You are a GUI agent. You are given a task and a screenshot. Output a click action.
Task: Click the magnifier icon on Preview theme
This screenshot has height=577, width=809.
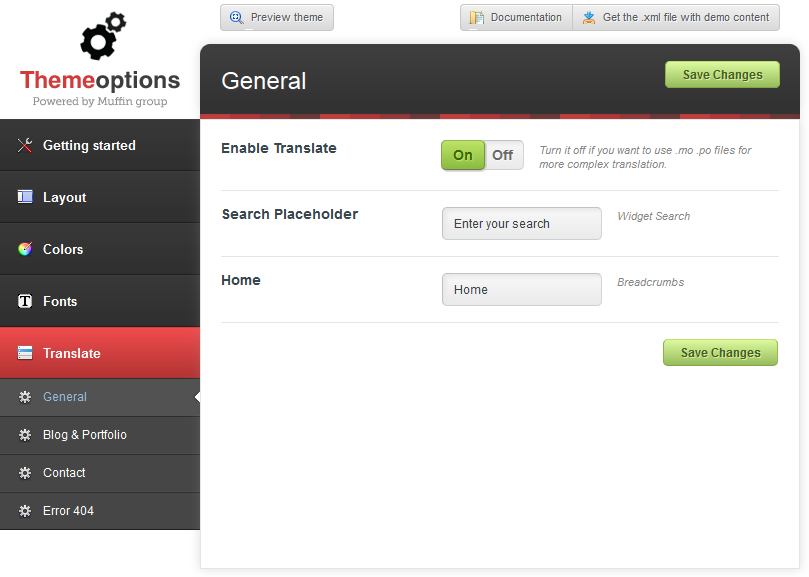237,18
